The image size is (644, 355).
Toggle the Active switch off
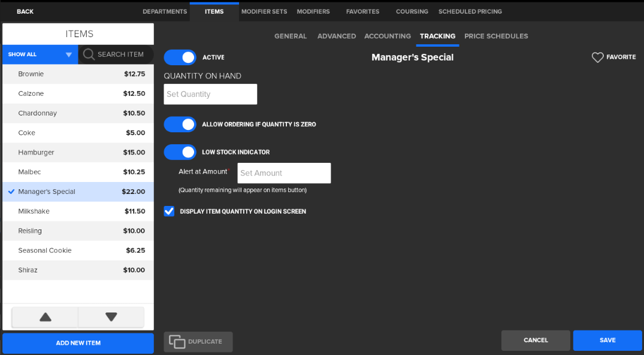pos(180,57)
